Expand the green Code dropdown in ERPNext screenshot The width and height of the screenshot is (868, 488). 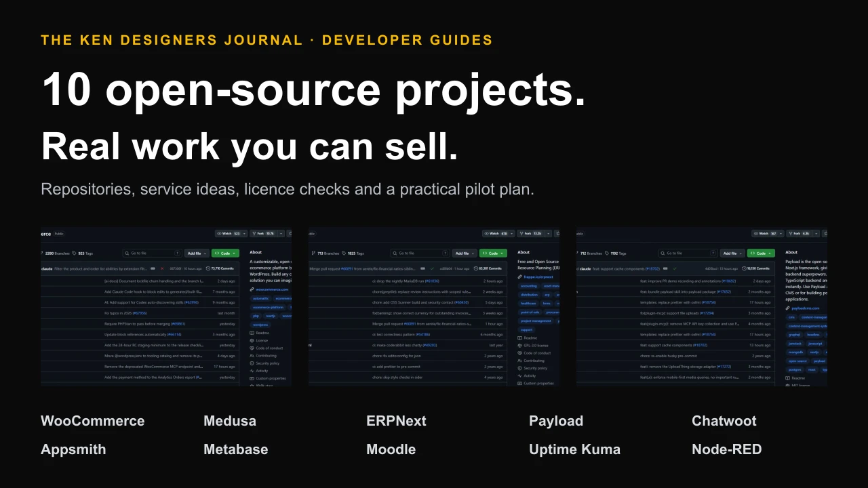[x=493, y=253]
